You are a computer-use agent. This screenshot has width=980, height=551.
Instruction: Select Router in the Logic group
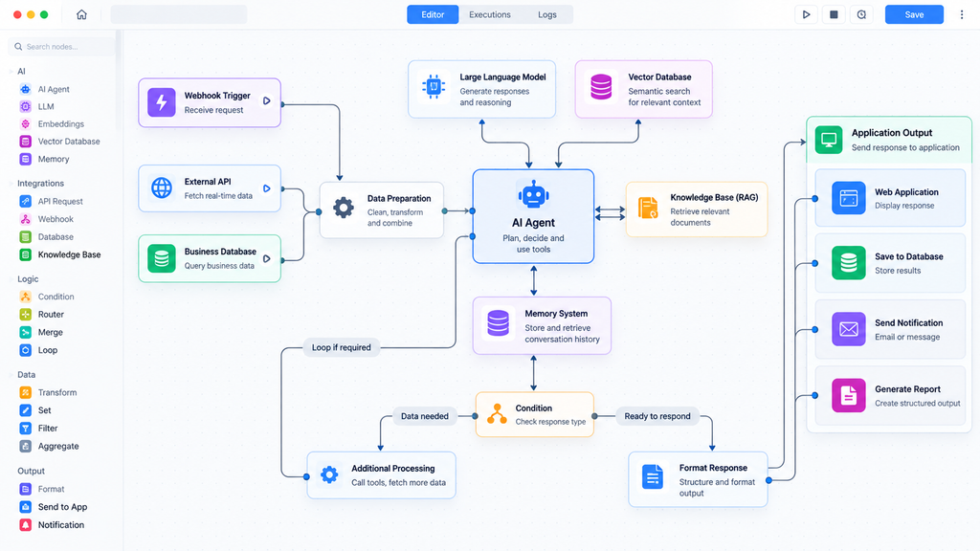pyautogui.click(x=51, y=314)
